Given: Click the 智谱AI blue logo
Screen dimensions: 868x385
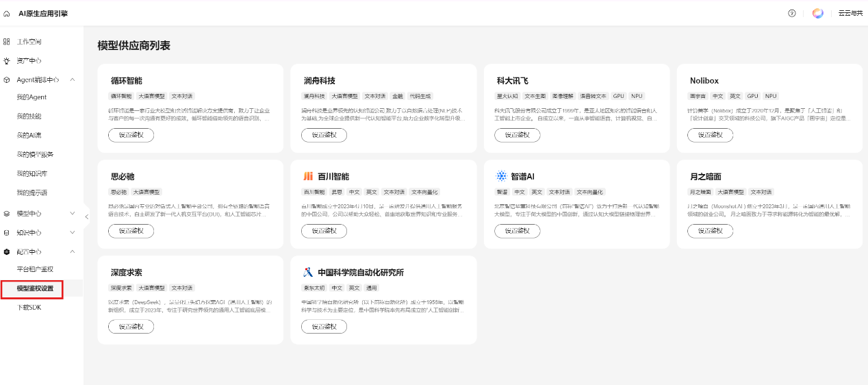Looking at the screenshot, I should (501, 177).
